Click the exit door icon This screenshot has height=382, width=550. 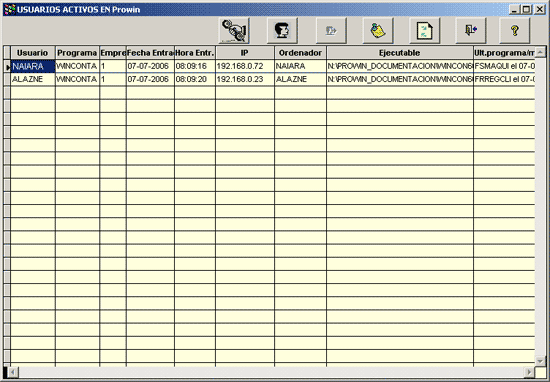tap(471, 31)
